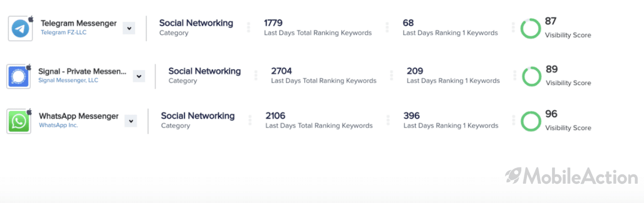Expand the Telegram Messenger dropdown arrow
The height and width of the screenshot is (203, 644).
[x=129, y=28]
